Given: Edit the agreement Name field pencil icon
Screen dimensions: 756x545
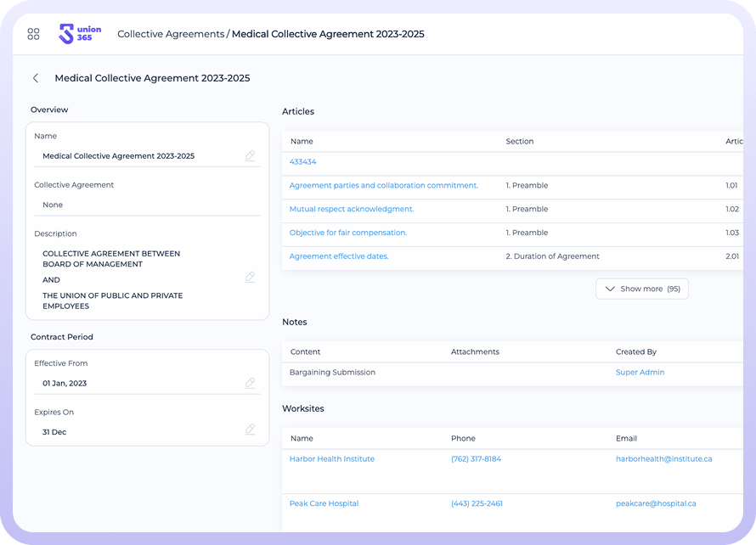Looking at the screenshot, I should point(250,156).
